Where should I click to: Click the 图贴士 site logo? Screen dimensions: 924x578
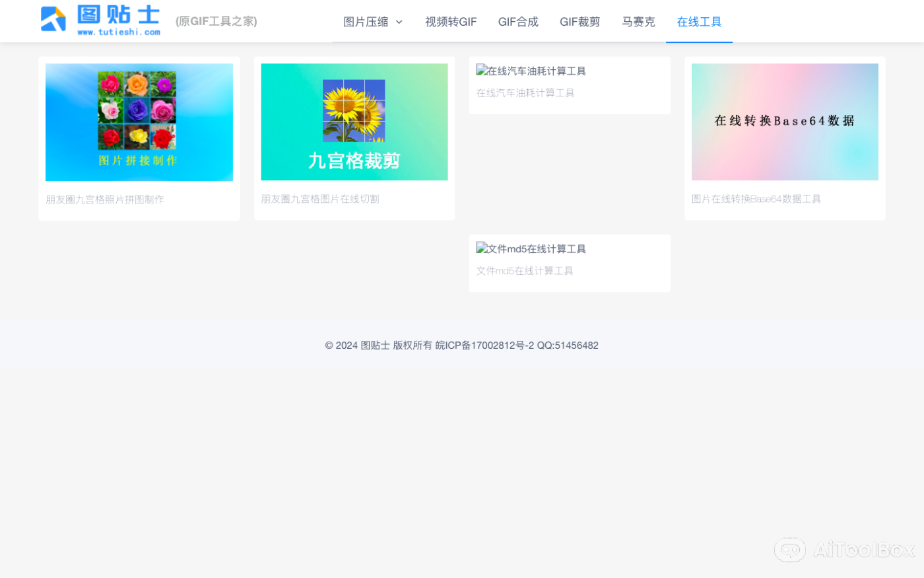(x=99, y=20)
